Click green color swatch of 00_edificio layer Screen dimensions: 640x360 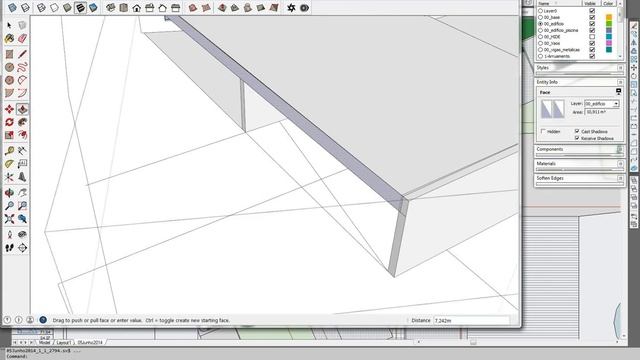[609, 24]
